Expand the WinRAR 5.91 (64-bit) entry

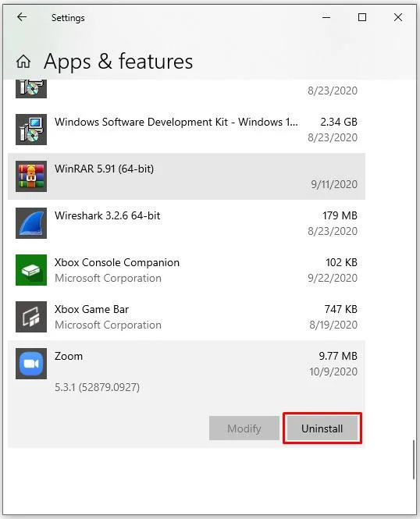187,176
